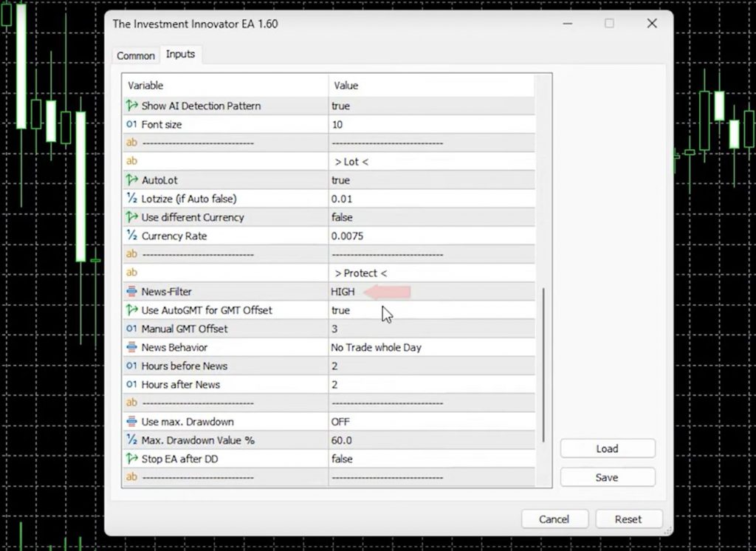Click the fraction icon next to Currency Rate
Image resolution: width=756 pixels, height=551 pixels.
click(132, 236)
